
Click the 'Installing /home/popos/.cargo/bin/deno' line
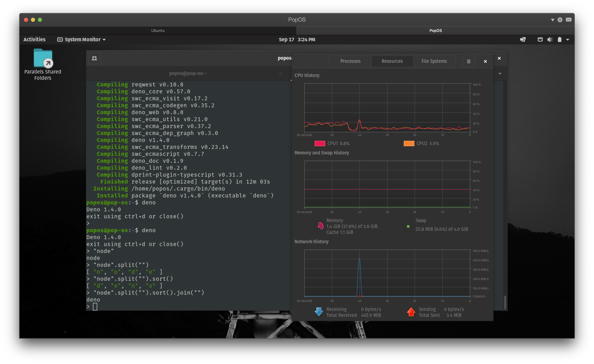point(159,189)
